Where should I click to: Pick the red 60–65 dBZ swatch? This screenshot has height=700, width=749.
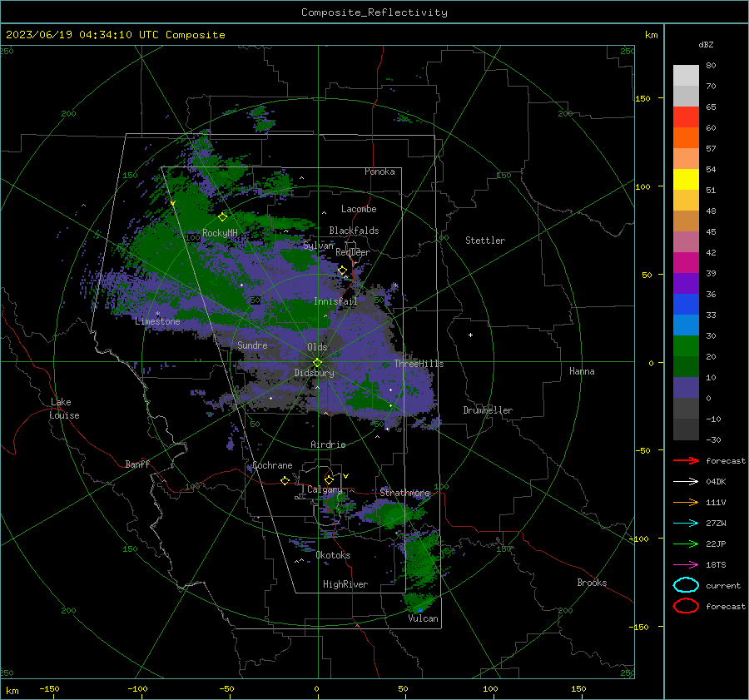click(686, 117)
